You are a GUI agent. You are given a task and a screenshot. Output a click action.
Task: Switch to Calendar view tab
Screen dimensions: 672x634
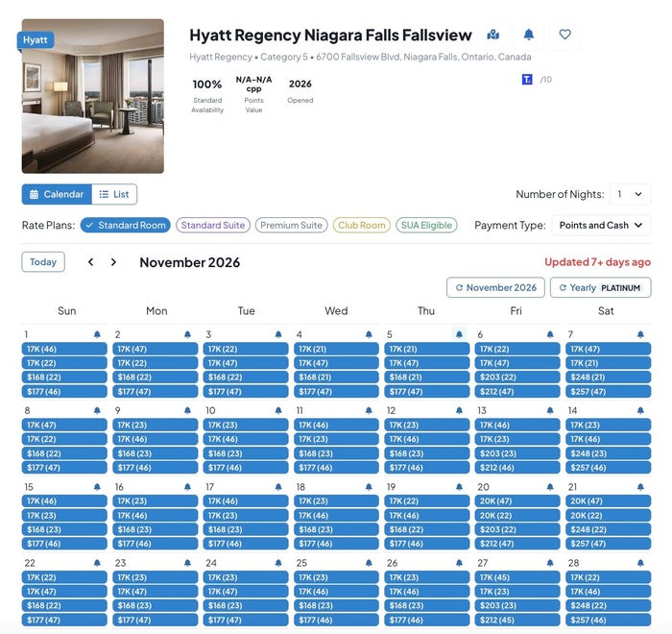click(57, 194)
